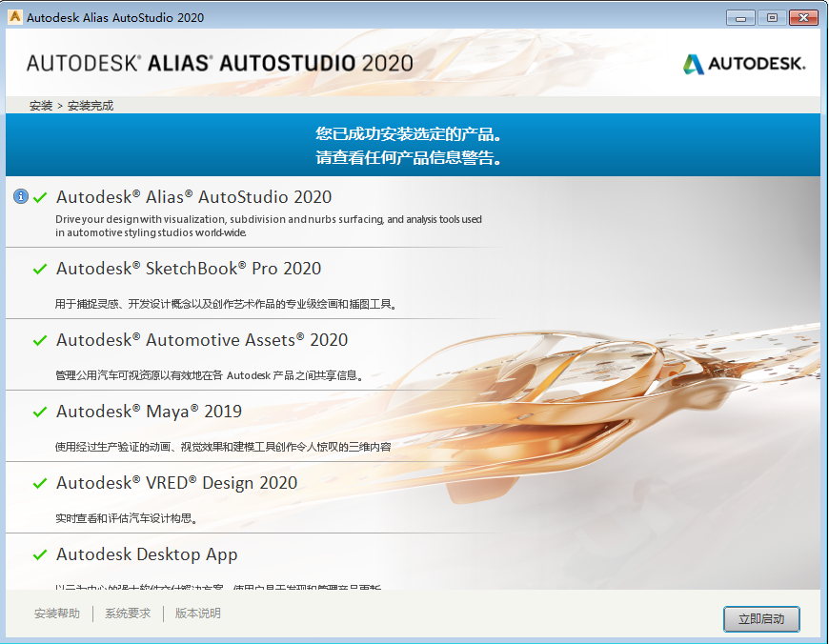Click the SketchBook description starting 用于捕捉灵感

226,304
